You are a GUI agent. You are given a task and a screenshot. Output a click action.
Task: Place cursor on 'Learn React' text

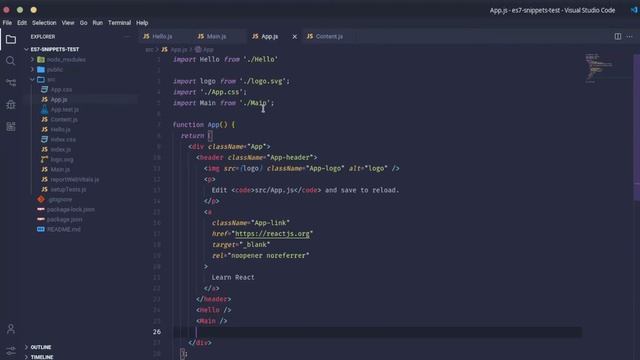coord(233,278)
